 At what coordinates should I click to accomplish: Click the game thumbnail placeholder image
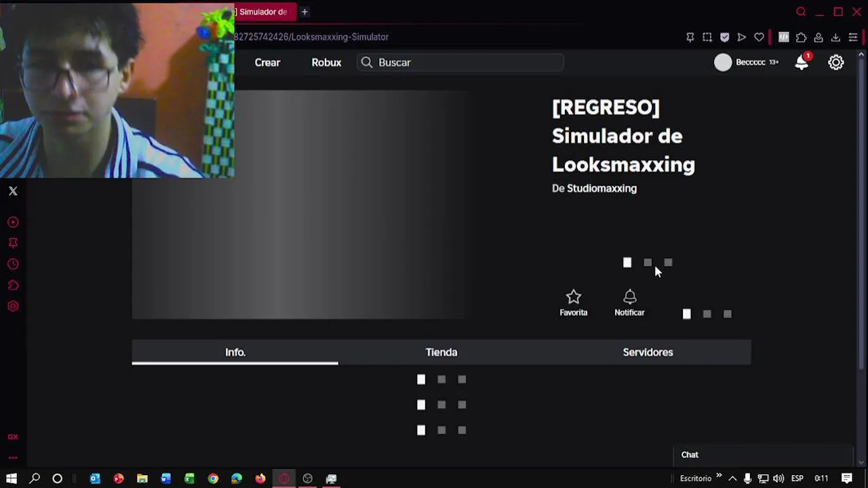(x=300, y=205)
